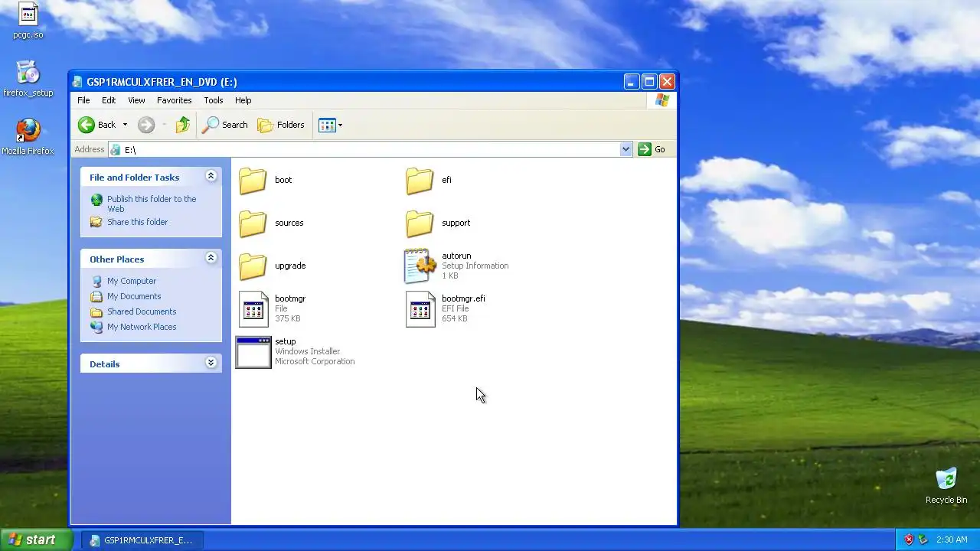Click Publish this folder to the Web
The width and height of the screenshot is (980, 551).
pos(152,204)
